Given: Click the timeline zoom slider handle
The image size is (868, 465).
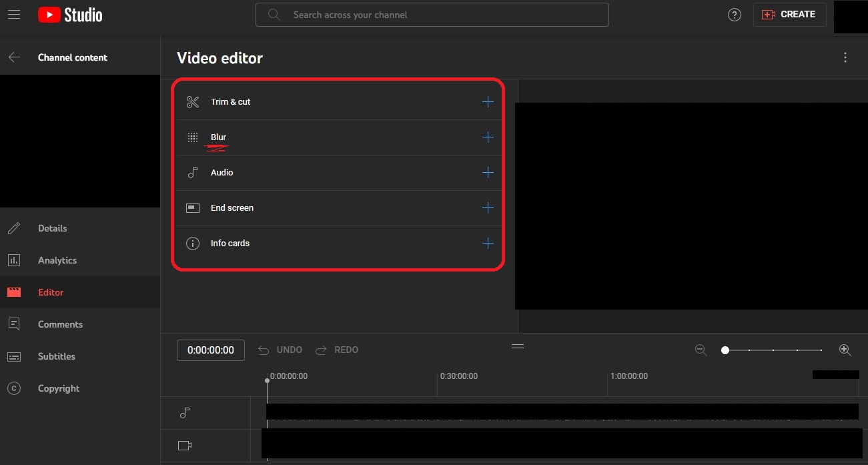Looking at the screenshot, I should (725, 350).
